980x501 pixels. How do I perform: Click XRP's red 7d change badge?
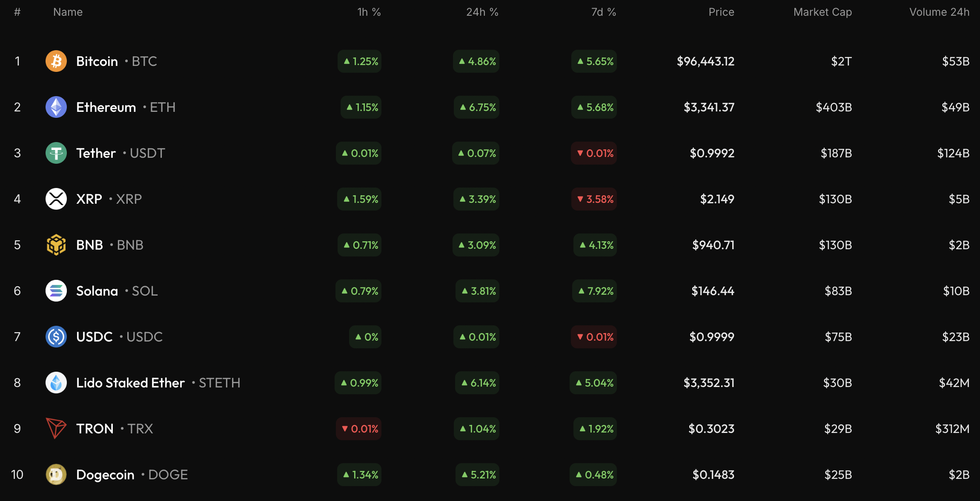[x=594, y=199]
